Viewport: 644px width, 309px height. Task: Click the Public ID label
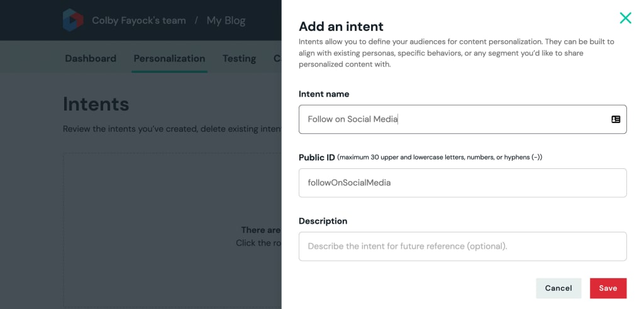[x=317, y=157]
